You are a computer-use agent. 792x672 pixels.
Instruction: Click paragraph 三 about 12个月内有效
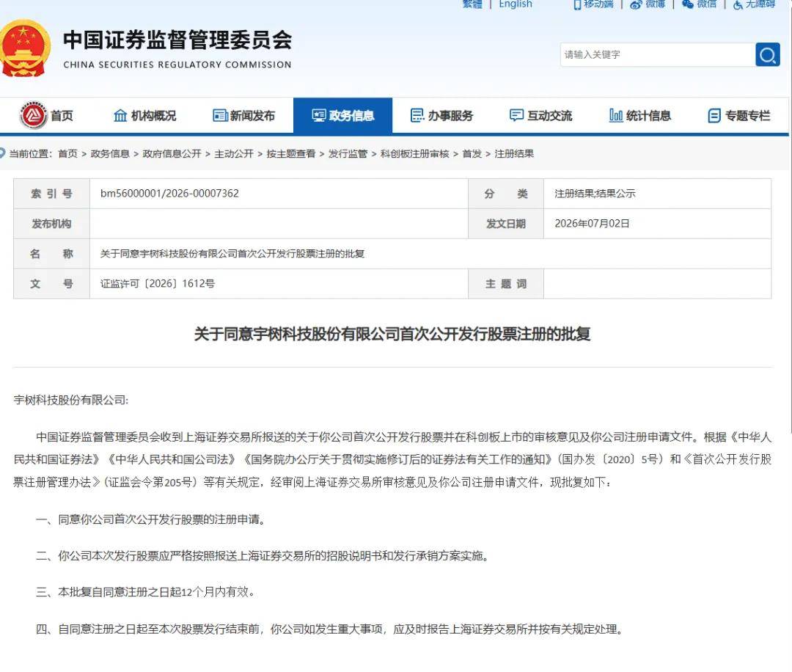(x=145, y=592)
